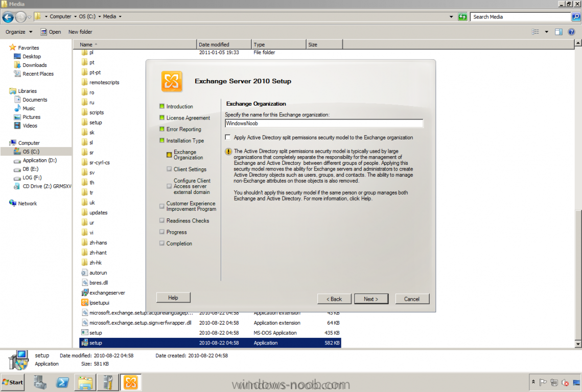Screen dimensions: 582x392
Task: Expand the view options dropdown arrow
Action: (546, 32)
